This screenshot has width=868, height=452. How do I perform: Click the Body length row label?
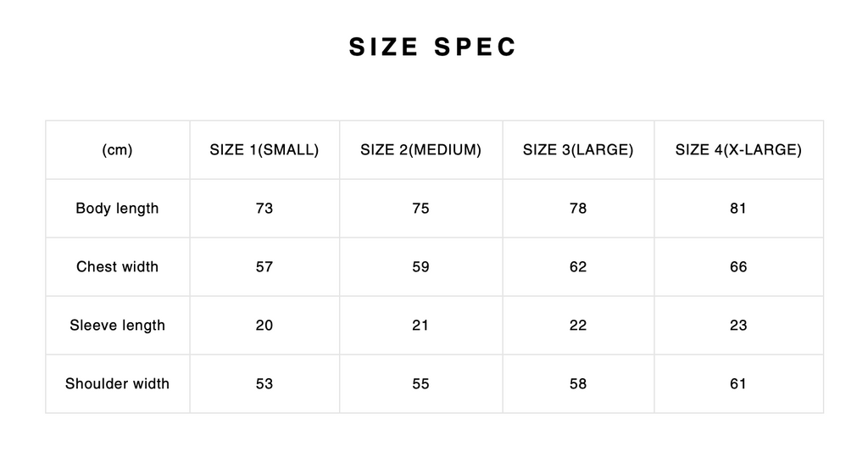(x=117, y=209)
